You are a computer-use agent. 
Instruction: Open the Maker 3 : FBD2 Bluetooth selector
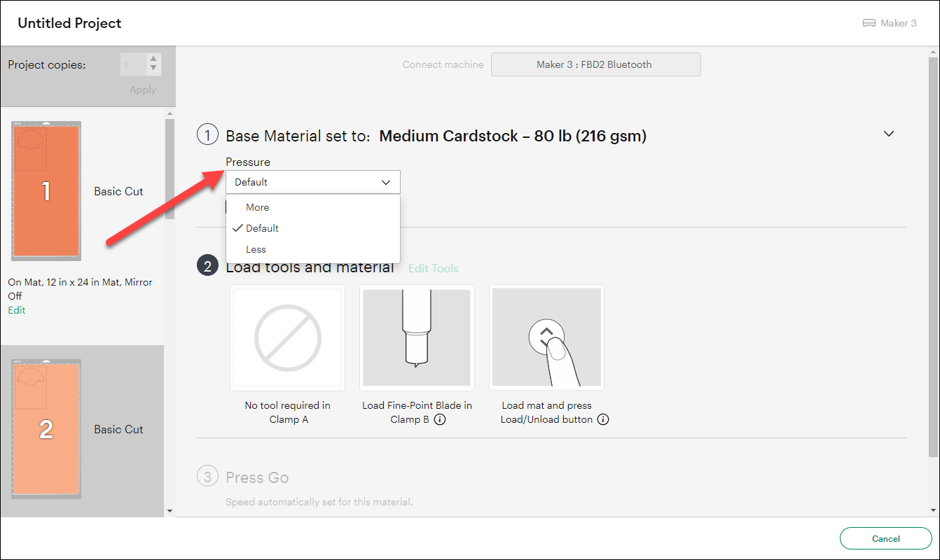[595, 64]
